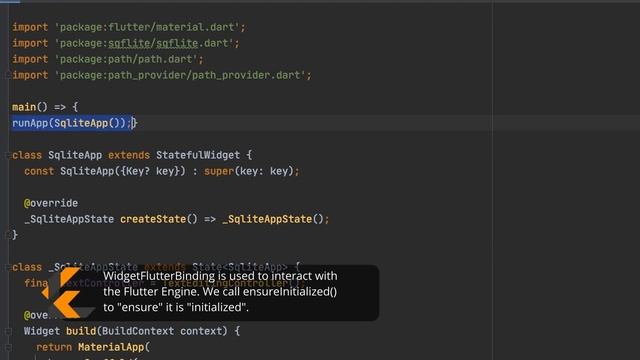The width and height of the screenshot is (640, 360).
Task: Click 'BuildContext context' parameter in build
Action: click(162, 331)
